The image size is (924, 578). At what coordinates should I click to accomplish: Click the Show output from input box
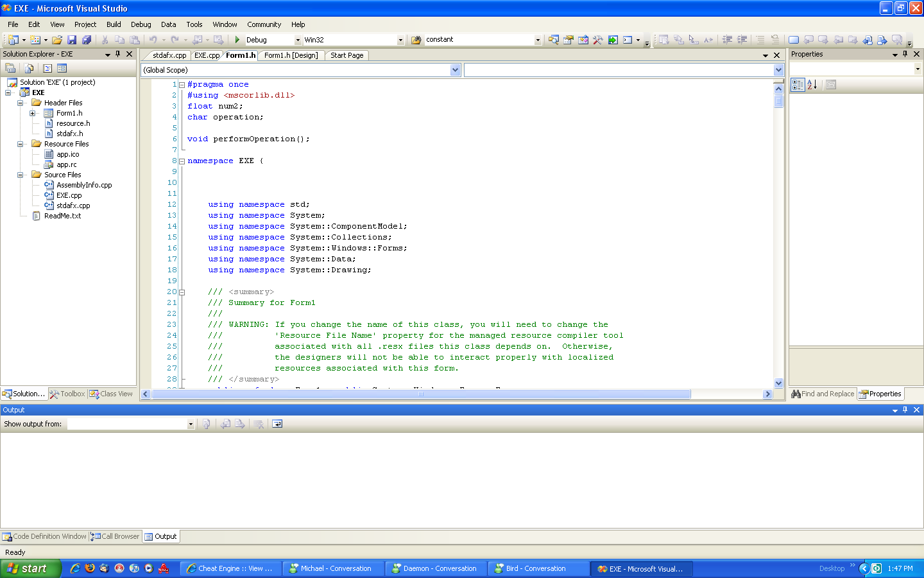[x=128, y=424]
